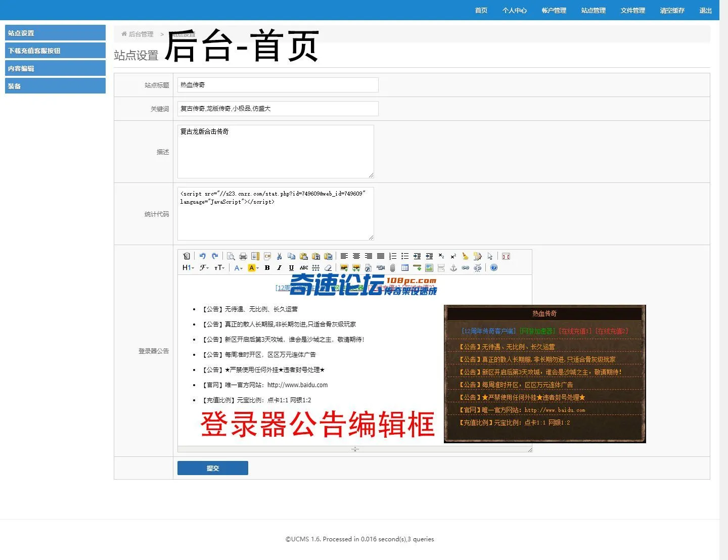The height and width of the screenshot is (560, 728).
Task: Click the Insert image icon
Action: 344,268
